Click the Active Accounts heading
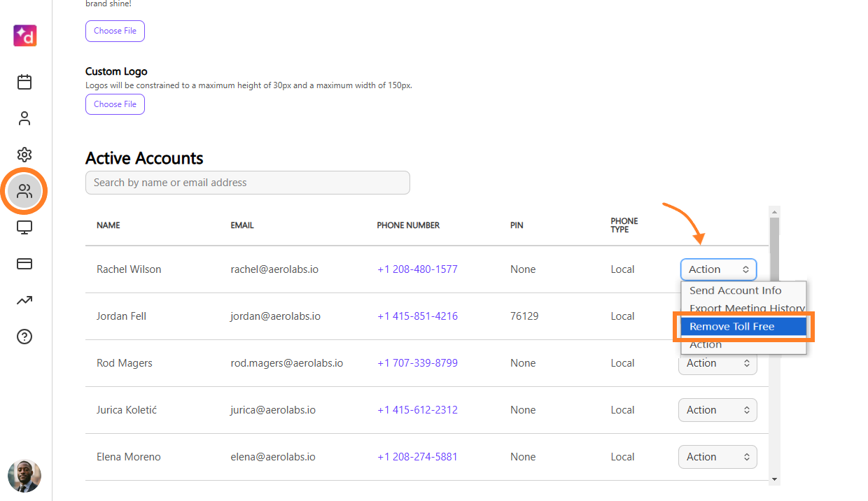The width and height of the screenshot is (868, 501). click(x=144, y=158)
